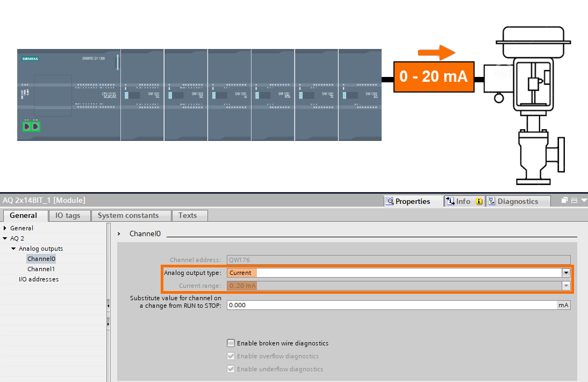Viewport: 588px width, 382px height.
Task: Switch to the IO tags tab
Action: click(x=69, y=215)
